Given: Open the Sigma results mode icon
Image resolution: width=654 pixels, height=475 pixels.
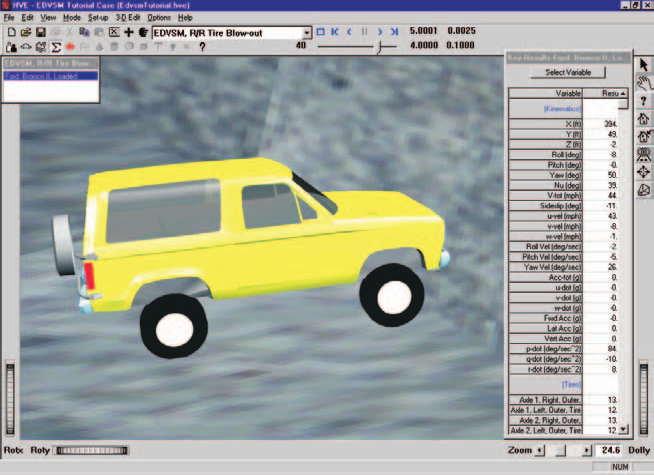Looking at the screenshot, I should coord(55,47).
